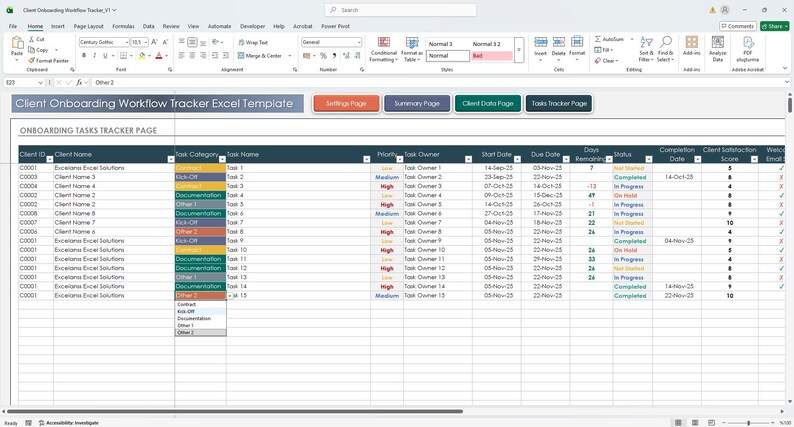Apply percent style format
The image size is (794, 427).
pos(323,56)
